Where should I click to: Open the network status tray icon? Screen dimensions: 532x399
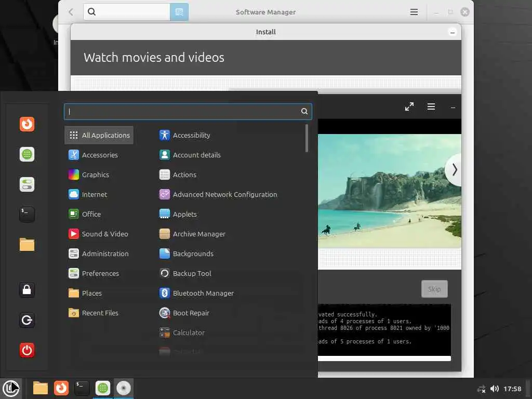481,389
